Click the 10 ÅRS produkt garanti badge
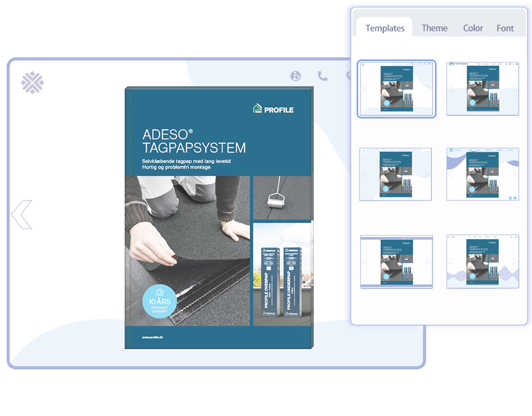The image size is (532, 416). pos(160,301)
